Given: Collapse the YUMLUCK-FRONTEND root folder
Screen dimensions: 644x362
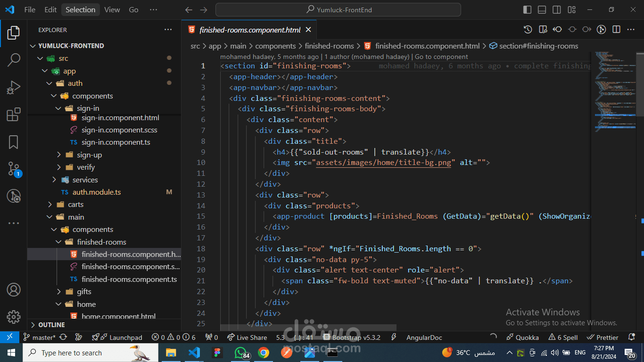Looking at the screenshot, I should (104, 46).
